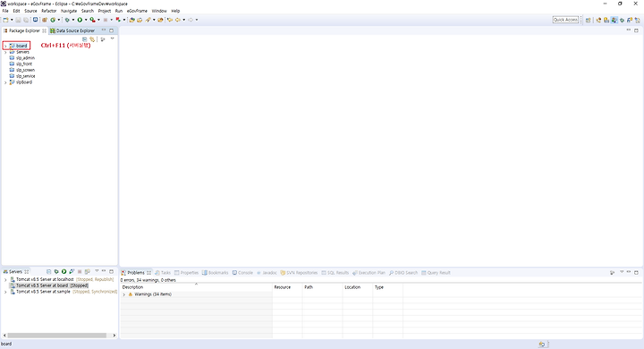Minimize the editor area
The height and width of the screenshot is (349, 644).
click(629, 30)
